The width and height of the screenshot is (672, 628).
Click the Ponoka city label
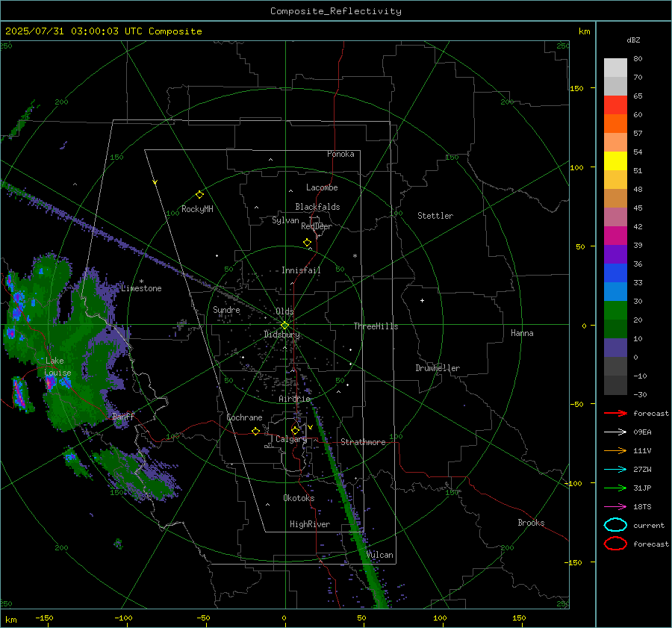340,154
